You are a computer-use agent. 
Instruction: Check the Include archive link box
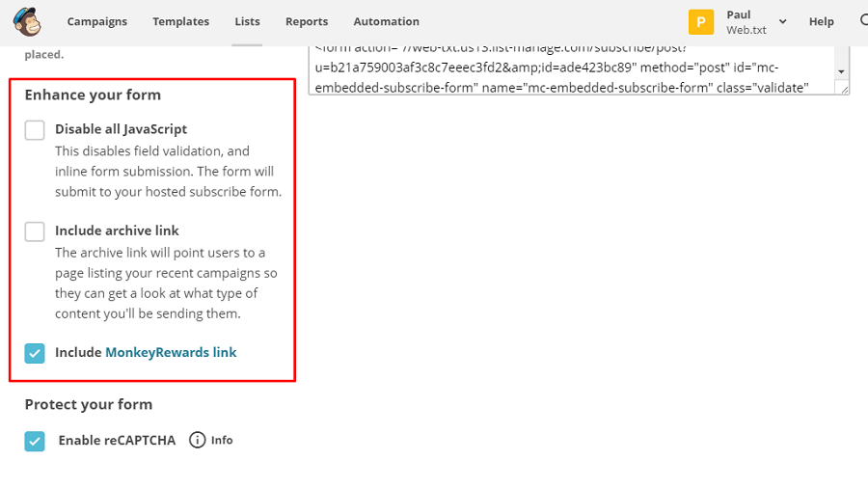[x=35, y=231]
